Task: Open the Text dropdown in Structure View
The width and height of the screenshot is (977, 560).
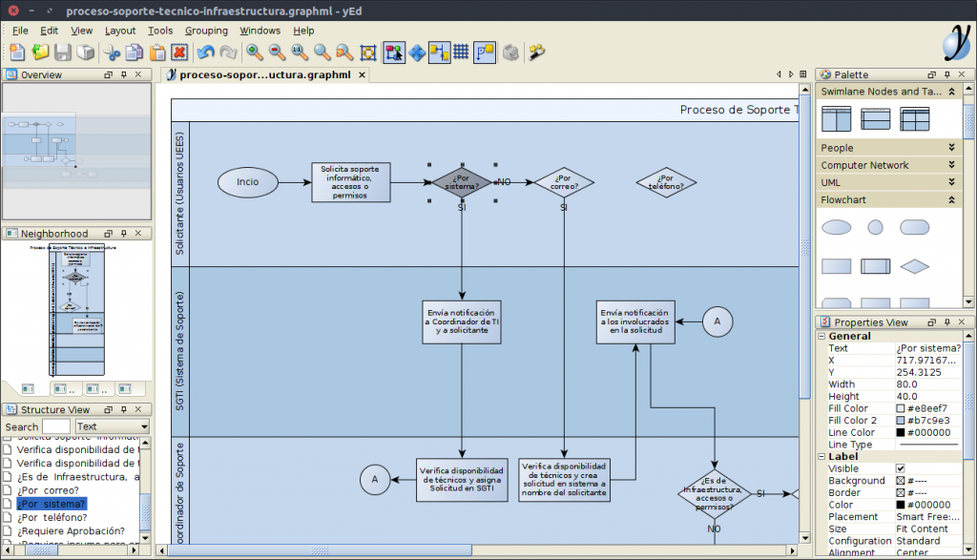Action: pos(113,426)
